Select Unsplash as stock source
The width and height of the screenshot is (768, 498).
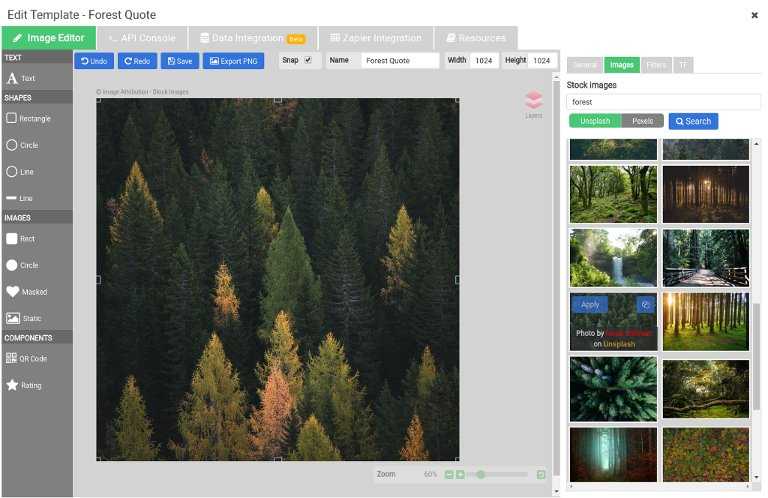tap(595, 121)
